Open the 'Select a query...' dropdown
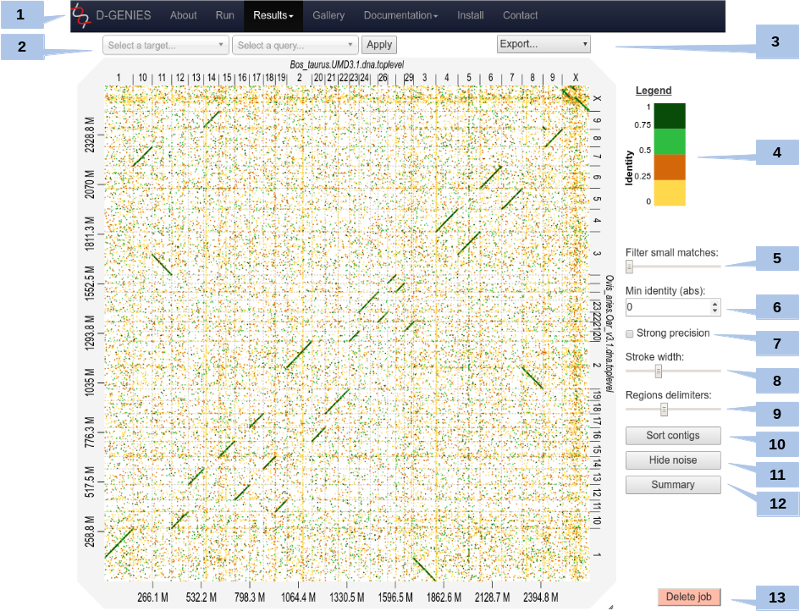The image size is (800, 611). [x=293, y=44]
